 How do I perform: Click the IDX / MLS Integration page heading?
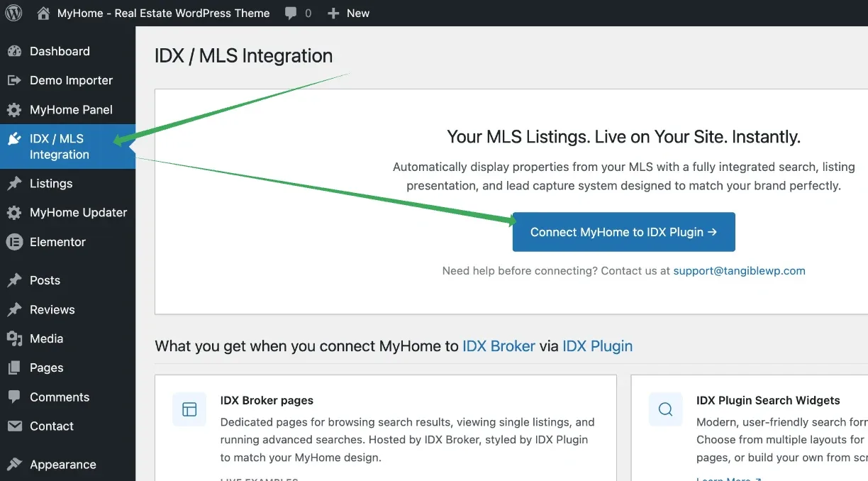[x=243, y=56]
